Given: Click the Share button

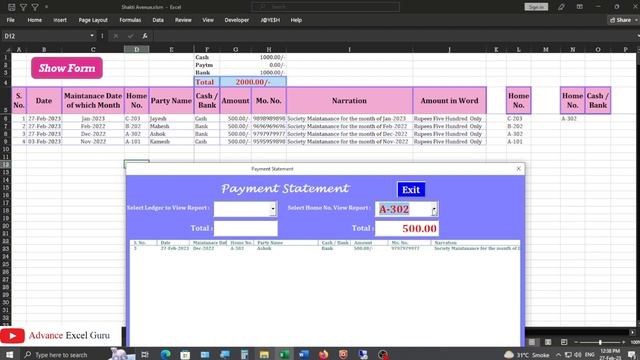Looking at the screenshot, I should [x=620, y=20].
